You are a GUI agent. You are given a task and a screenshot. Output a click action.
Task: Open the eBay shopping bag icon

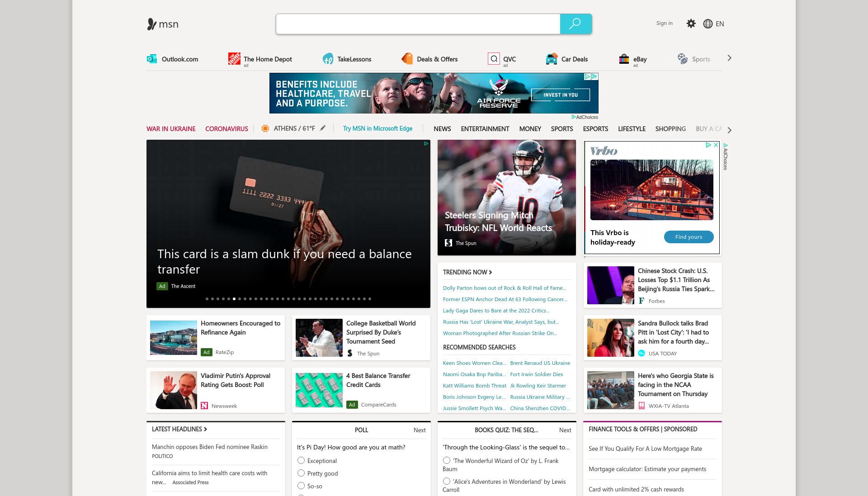pyautogui.click(x=624, y=59)
